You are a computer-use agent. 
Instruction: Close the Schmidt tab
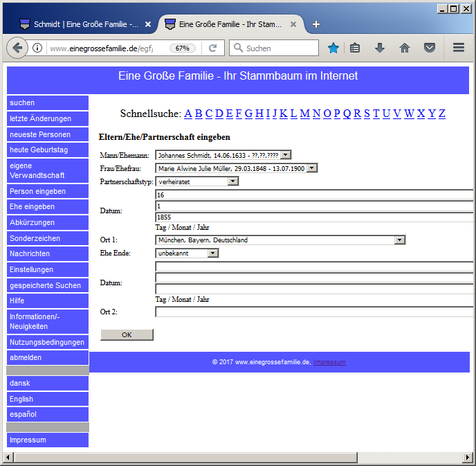point(148,24)
